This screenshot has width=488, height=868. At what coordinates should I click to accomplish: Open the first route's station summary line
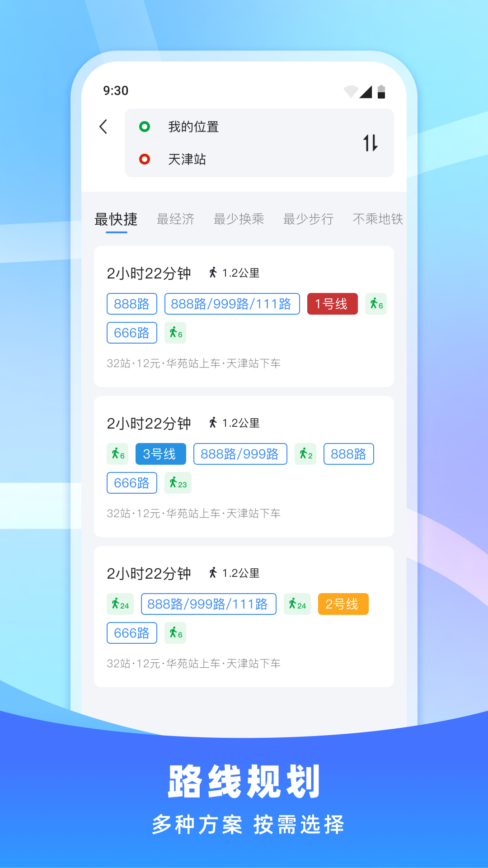(193, 363)
